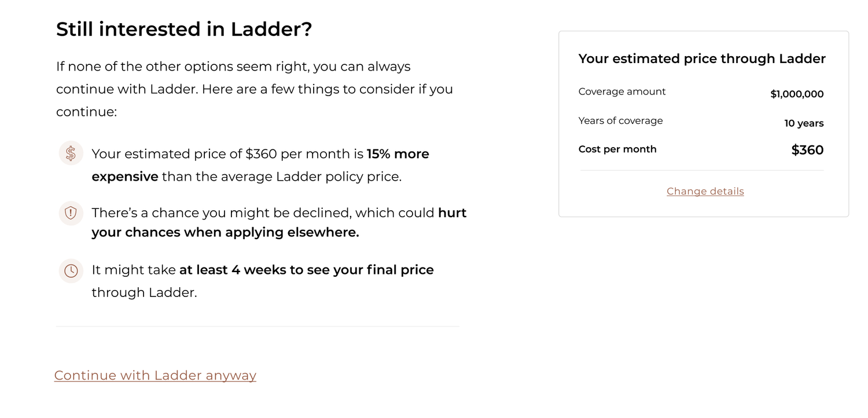Click the clock wait-time icon
The height and width of the screenshot is (418, 868).
point(71,270)
